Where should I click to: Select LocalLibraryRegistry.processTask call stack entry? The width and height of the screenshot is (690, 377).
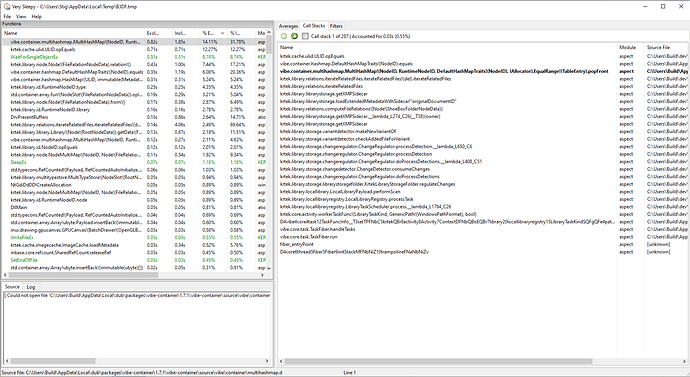483,199
